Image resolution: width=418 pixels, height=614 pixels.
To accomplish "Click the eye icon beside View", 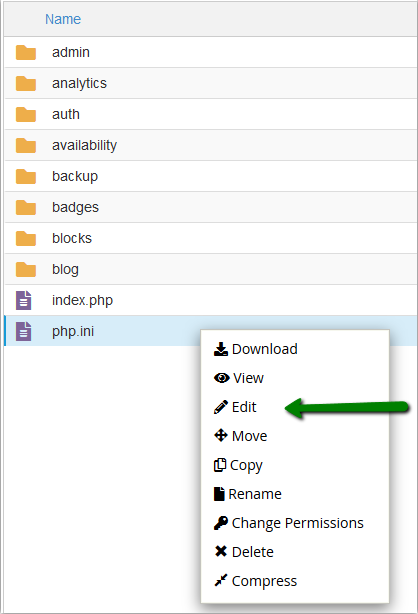I will pos(221,378).
